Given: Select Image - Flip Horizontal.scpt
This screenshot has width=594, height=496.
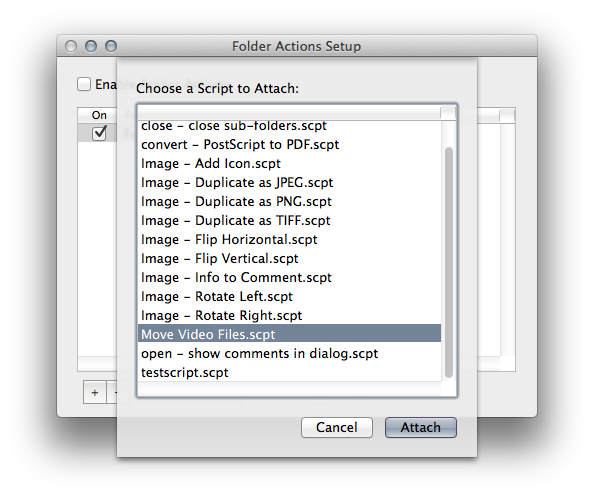Looking at the screenshot, I should coord(289,239).
